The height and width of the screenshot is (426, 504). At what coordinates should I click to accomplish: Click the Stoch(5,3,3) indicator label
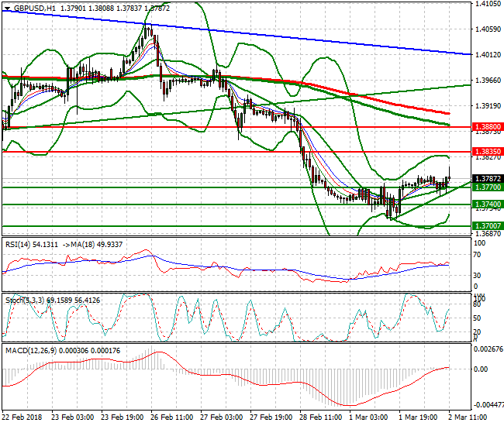click(53, 301)
